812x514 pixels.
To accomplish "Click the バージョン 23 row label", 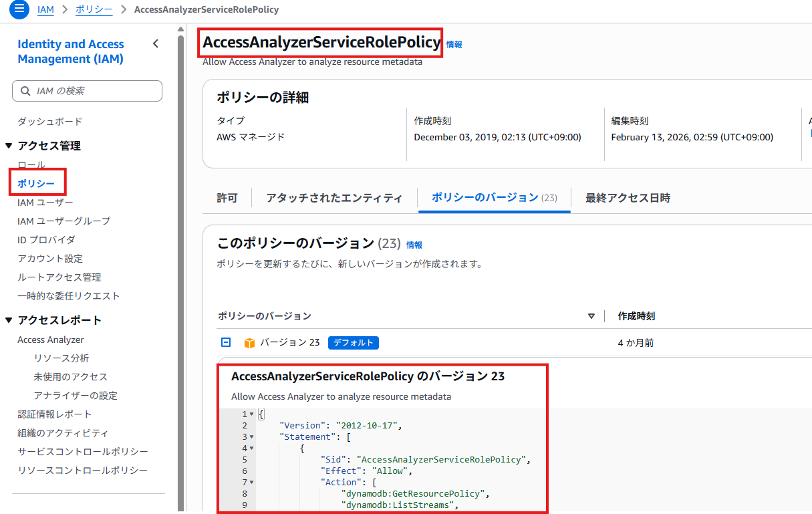I will pos(290,343).
